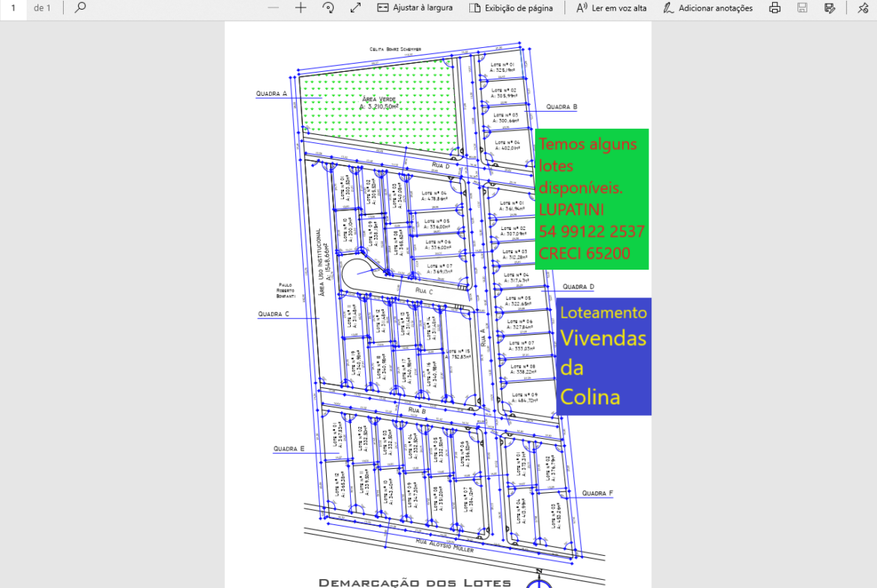Open 'Adicionar anotações' drawing tool
877x588 pixels.
pos(708,8)
